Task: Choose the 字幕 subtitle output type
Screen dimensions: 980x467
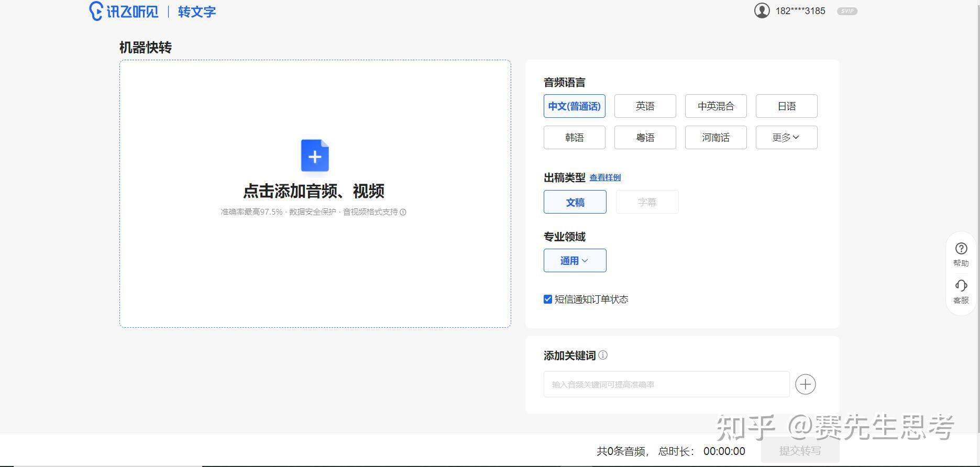Action: (x=647, y=202)
